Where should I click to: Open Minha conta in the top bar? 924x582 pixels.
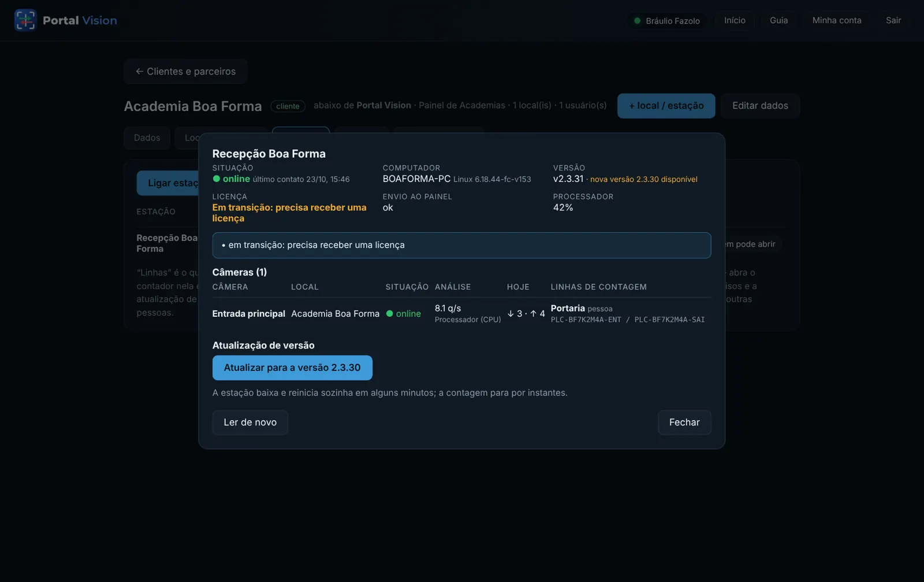(x=837, y=20)
